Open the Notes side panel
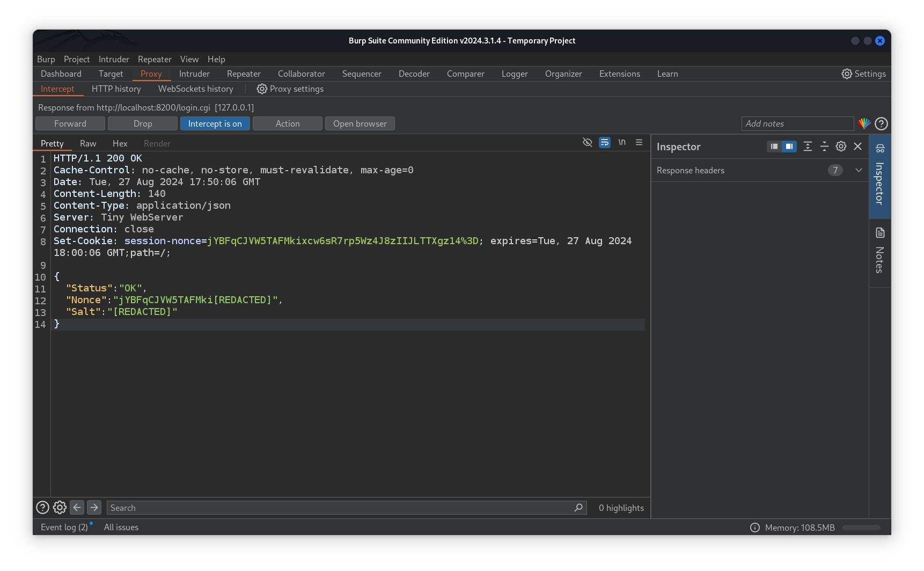 [x=880, y=252]
